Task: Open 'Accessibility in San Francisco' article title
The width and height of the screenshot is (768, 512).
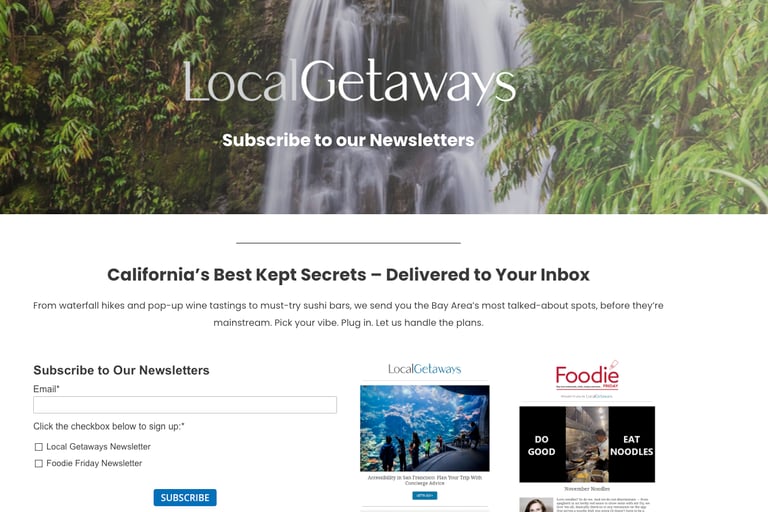Action: pos(425,480)
